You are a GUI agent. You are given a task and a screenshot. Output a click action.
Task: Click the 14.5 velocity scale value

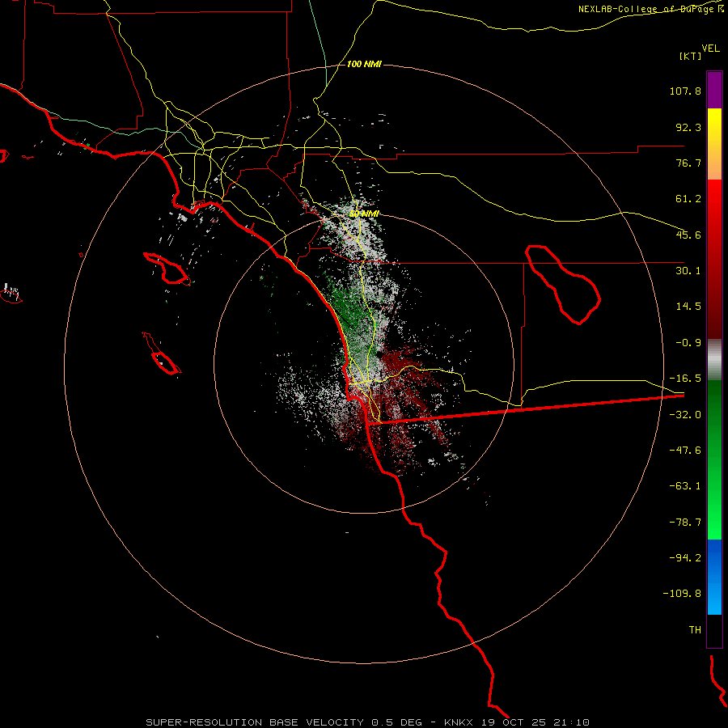[x=688, y=307]
